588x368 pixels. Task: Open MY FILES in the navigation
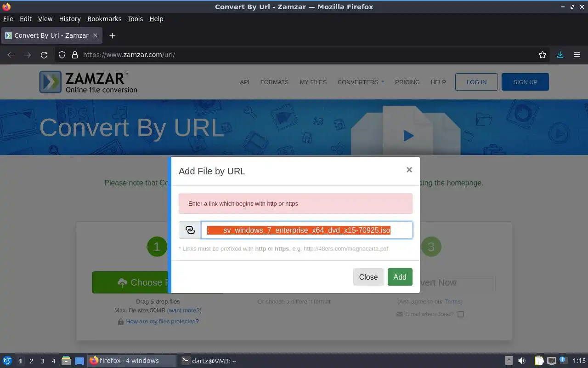[313, 82]
